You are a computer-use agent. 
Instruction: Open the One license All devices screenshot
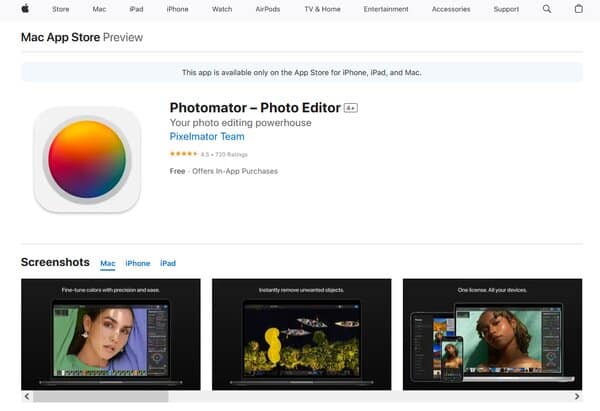(492, 334)
